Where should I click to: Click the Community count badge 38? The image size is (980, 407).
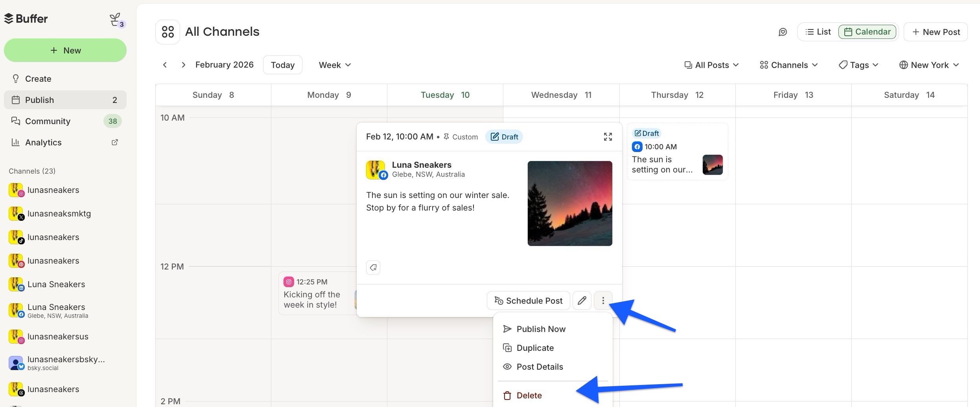coord(112,121)
